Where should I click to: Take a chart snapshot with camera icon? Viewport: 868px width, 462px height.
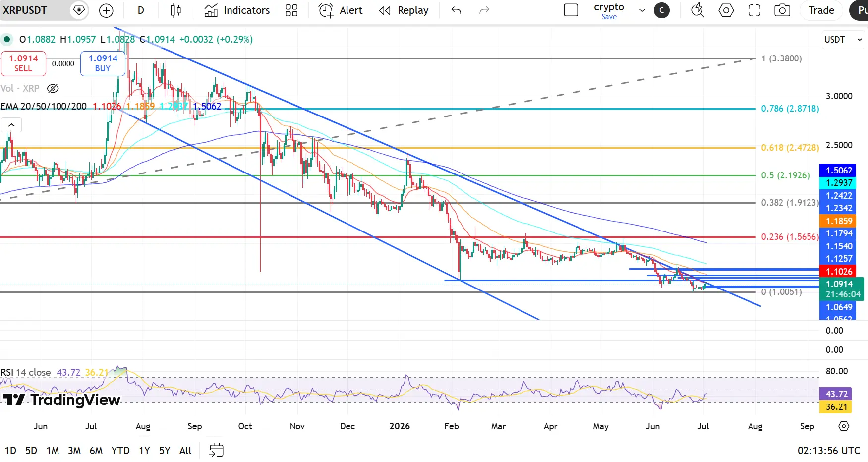pos(782,10)
